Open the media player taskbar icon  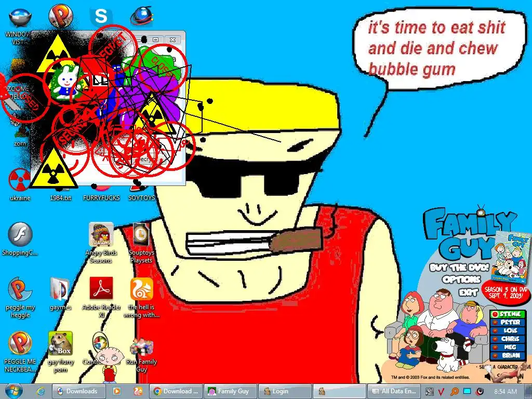point(116,391)
